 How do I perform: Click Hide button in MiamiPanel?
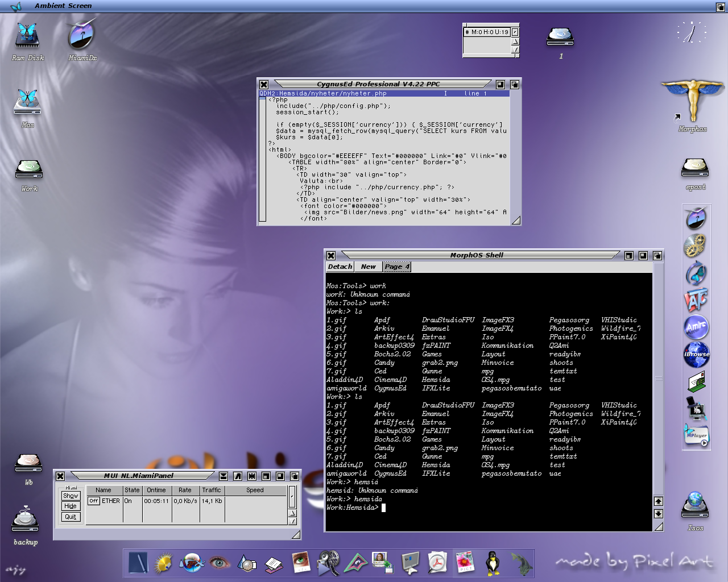pyautogui.click(x=71, y=506)
